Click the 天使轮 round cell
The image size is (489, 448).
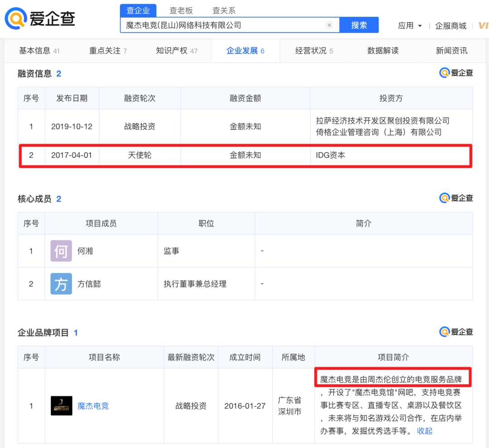click(x=140, y=155)
